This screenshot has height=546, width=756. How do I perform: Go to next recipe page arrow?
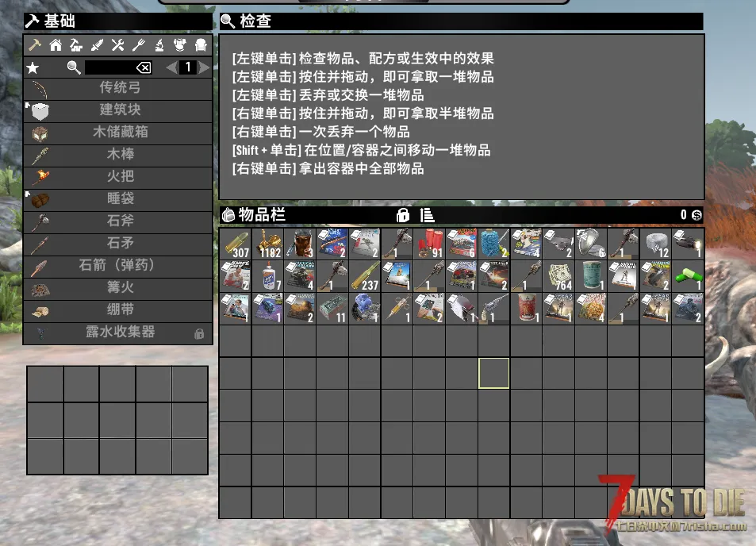tap(205, 67)
